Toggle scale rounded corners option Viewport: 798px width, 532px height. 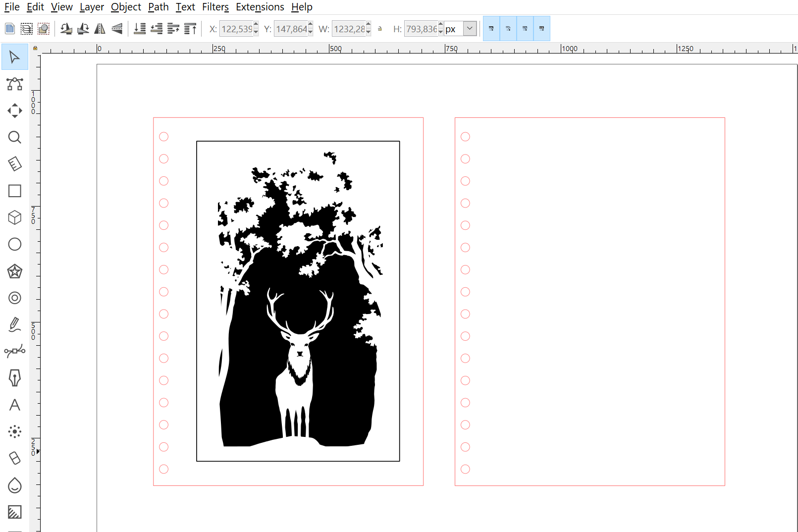[x=508, y=29]
